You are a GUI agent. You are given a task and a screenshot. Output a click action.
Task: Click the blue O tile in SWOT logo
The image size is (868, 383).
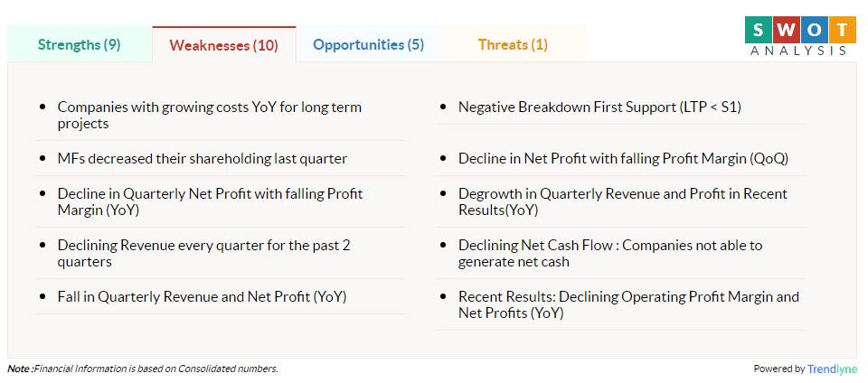tap(815, 29)
